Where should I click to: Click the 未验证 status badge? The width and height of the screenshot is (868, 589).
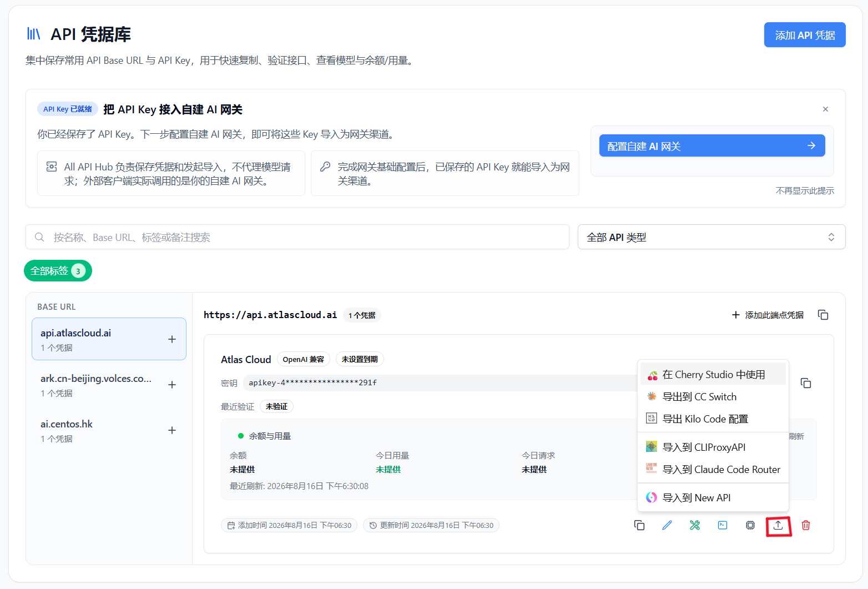pyautogui.click(x=276, y=406)
